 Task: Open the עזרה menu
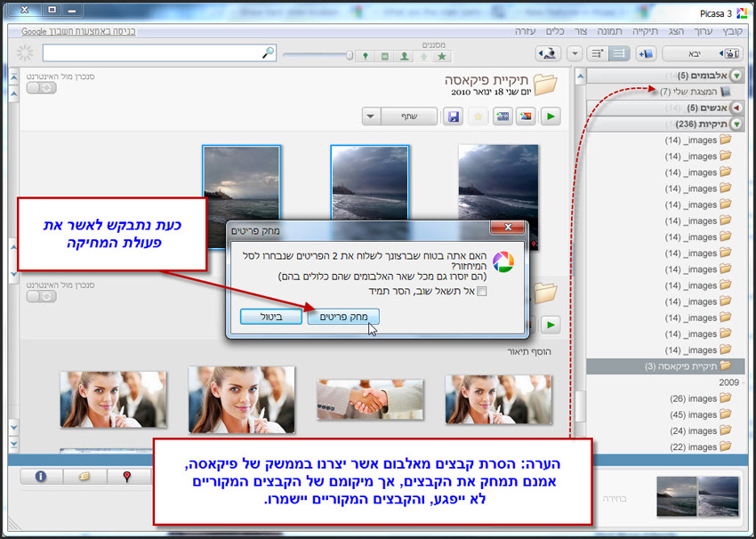[x=525, y=31]
